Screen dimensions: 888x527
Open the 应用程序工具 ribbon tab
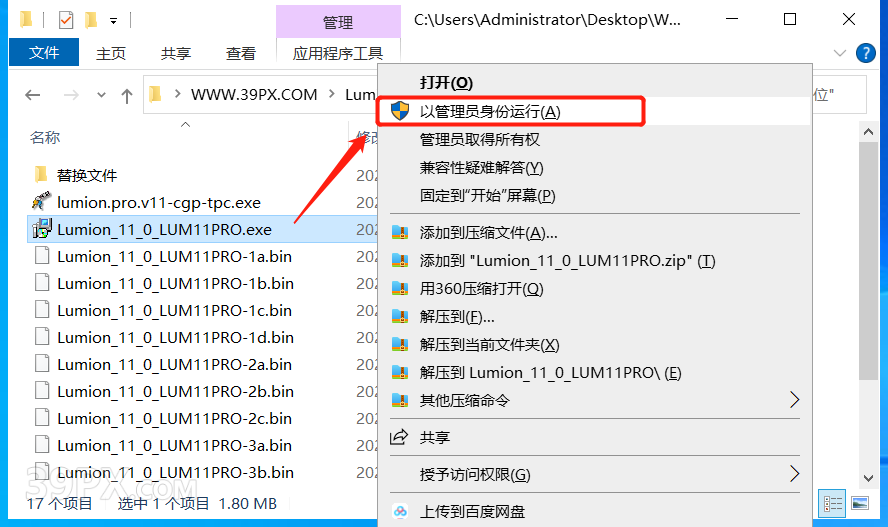[338, 53]
